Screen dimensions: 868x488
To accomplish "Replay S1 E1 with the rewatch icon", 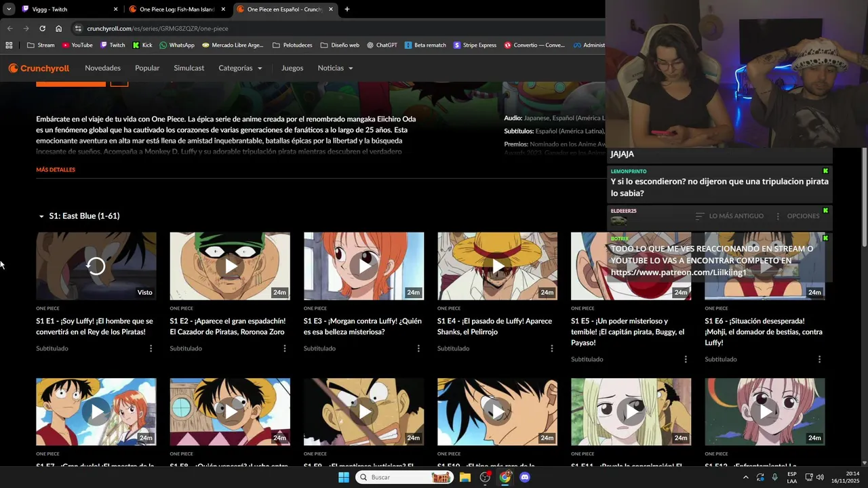I will click(96, 266).
